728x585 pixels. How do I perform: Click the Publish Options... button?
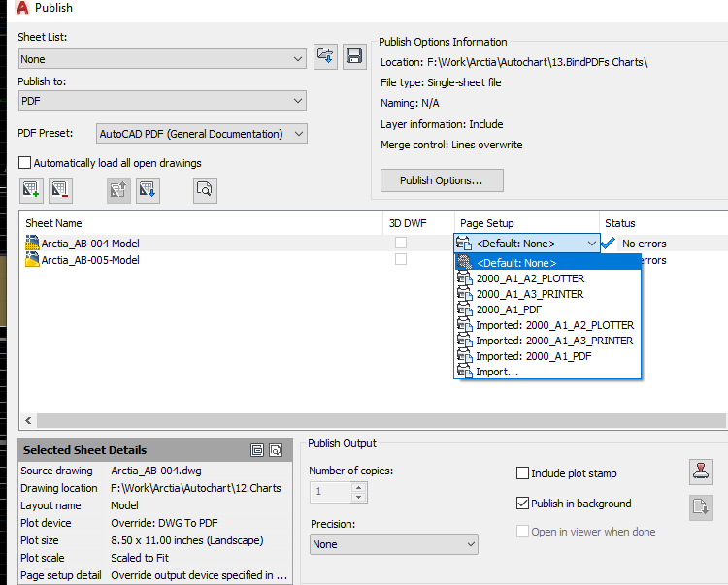coord(442,180)
